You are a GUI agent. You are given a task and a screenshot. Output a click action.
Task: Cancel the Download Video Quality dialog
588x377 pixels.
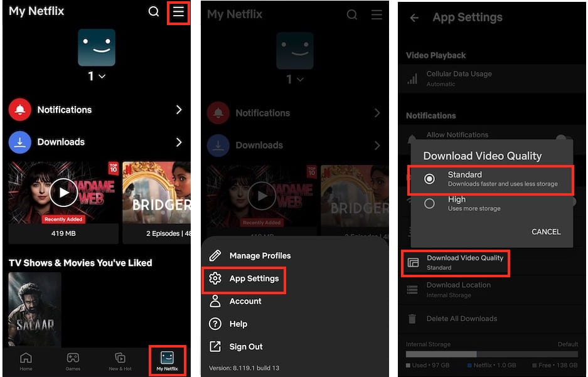(546, 231)
